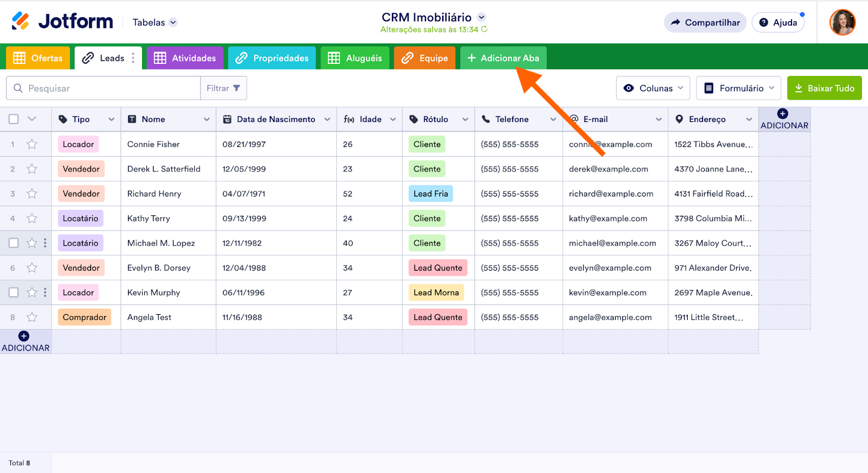The width and height of the screenshot is (868, 473).
Task: Star the Derek L. Satterfield row
Action: (x=32, y=169)
